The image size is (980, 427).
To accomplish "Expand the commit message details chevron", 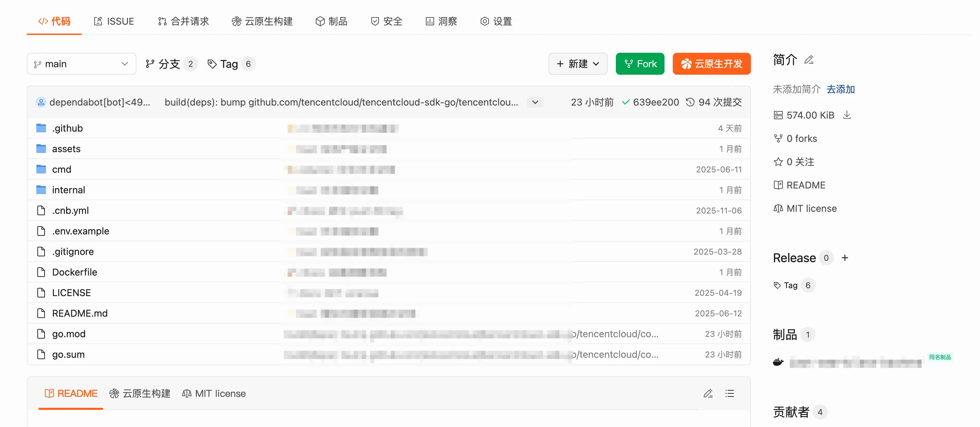I will click(x=535, y=102).
